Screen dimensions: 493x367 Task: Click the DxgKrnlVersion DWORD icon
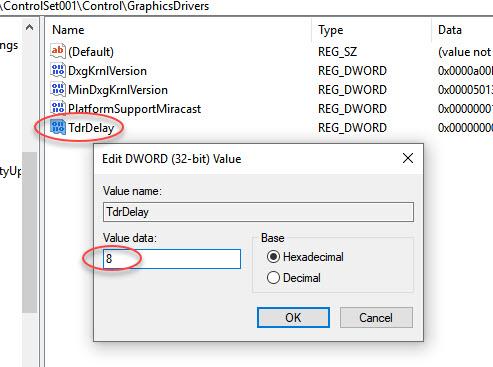pos(58,70)
